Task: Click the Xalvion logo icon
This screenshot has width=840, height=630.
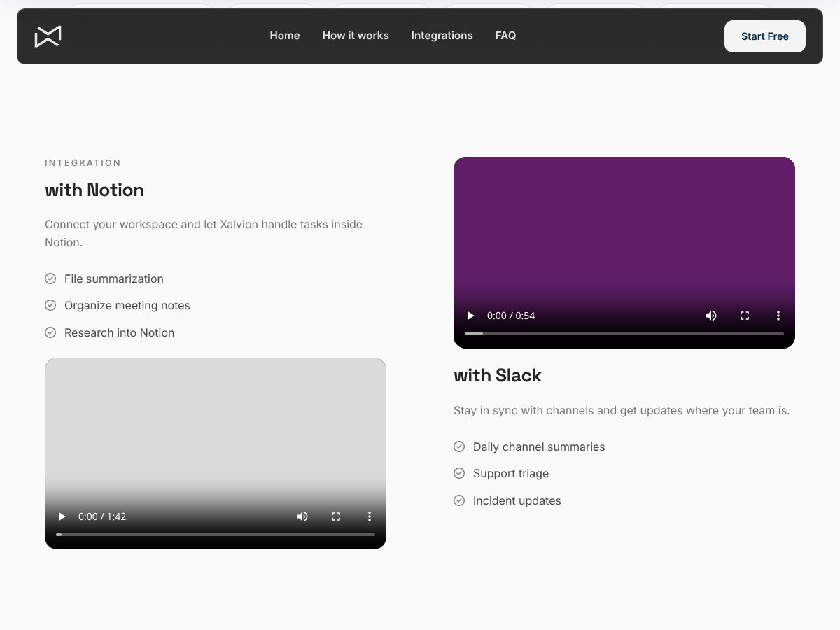Action: click(48, 36)
